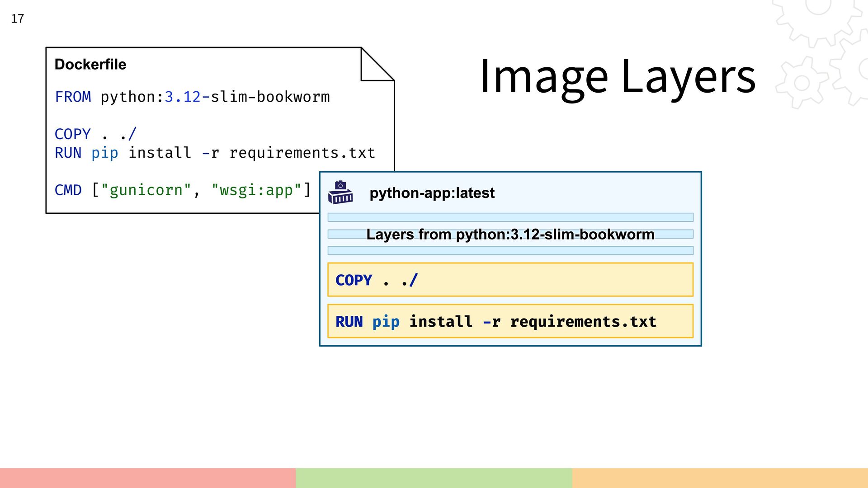The width and height of the screenshot is (868, 488).
Task: Select the 'FROM python:3.12-slim-bookworm' line
Action: 192,97
